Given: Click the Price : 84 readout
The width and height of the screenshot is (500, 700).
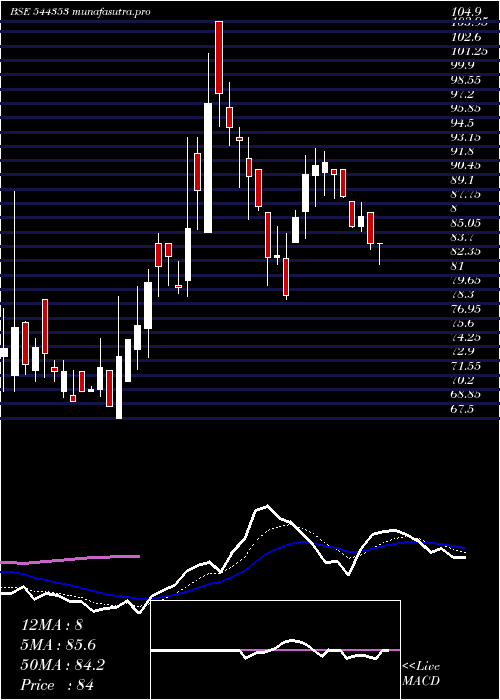Looking at the screenshot, I should (x=57, y=685).
